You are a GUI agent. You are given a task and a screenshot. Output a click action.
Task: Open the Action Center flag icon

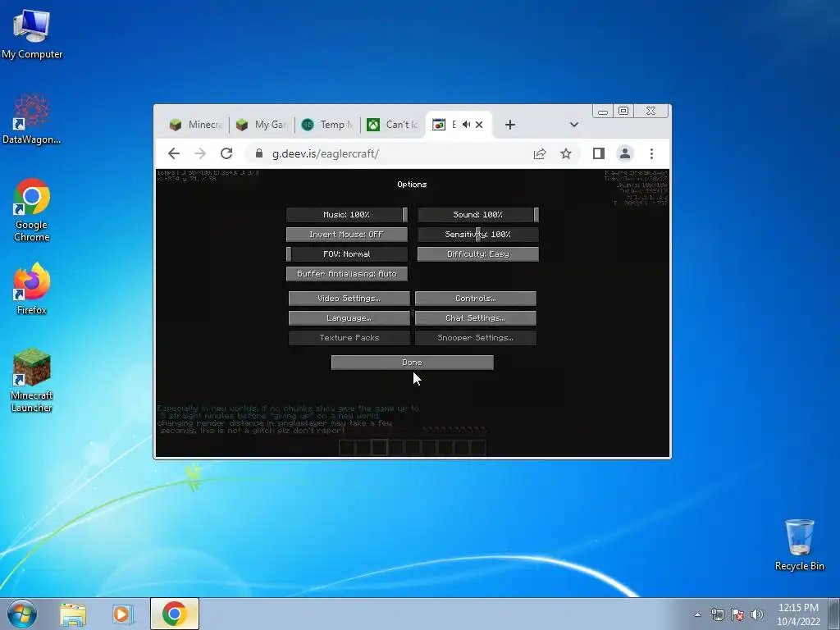click(737, 614)
